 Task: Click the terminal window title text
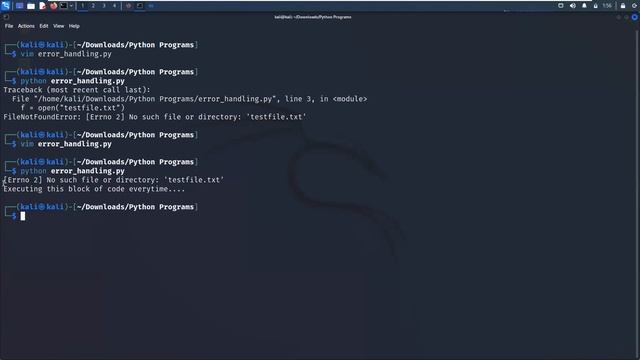click(x=313, y=17)
